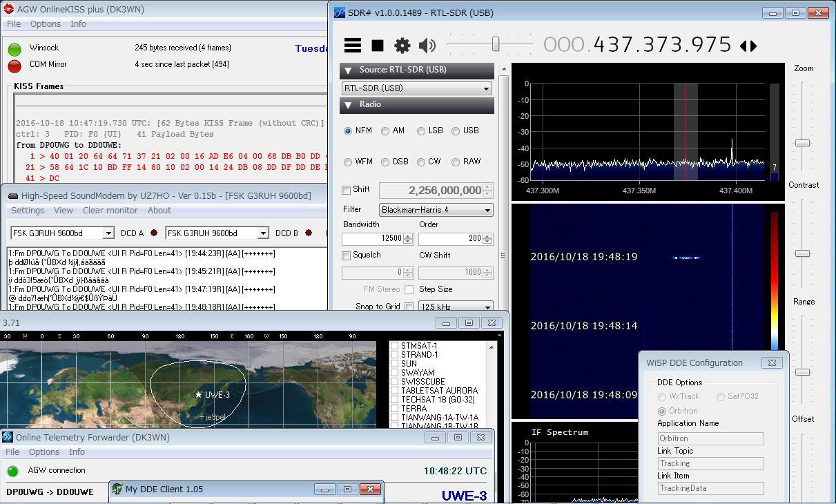Screen dimensions: 836x504
Task: Open Options menu in AGW OnlineKISS
Action: (46, 24)
